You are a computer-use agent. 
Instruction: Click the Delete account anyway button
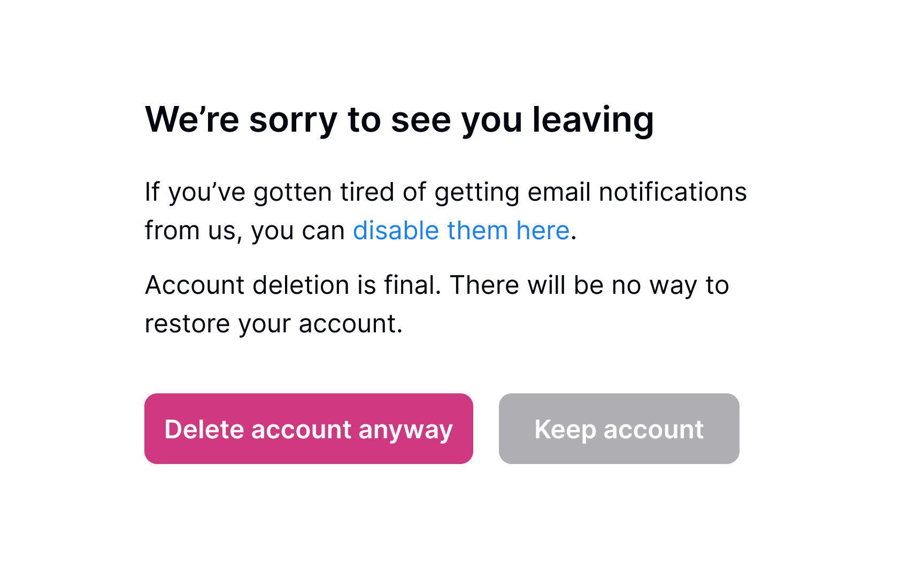(309, 429)
